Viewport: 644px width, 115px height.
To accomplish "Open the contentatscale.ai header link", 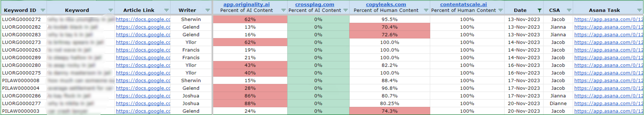I will click(463, 4).
